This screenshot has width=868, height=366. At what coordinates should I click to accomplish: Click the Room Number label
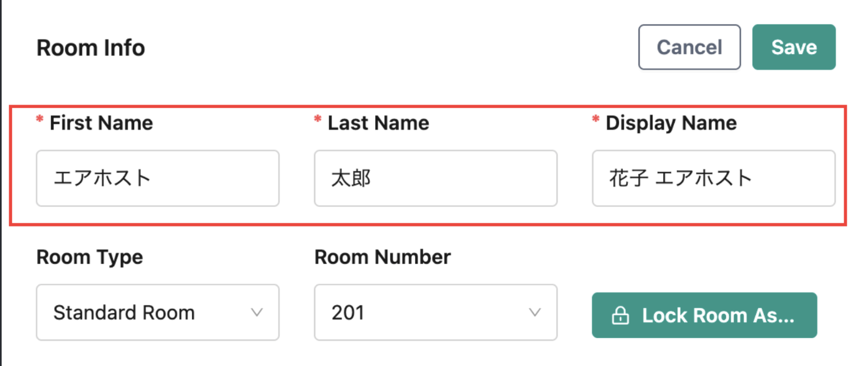point(382,257)
